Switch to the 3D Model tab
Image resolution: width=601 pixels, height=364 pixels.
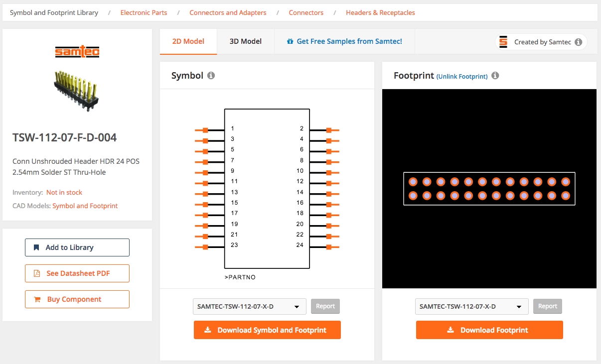[245, 41]
